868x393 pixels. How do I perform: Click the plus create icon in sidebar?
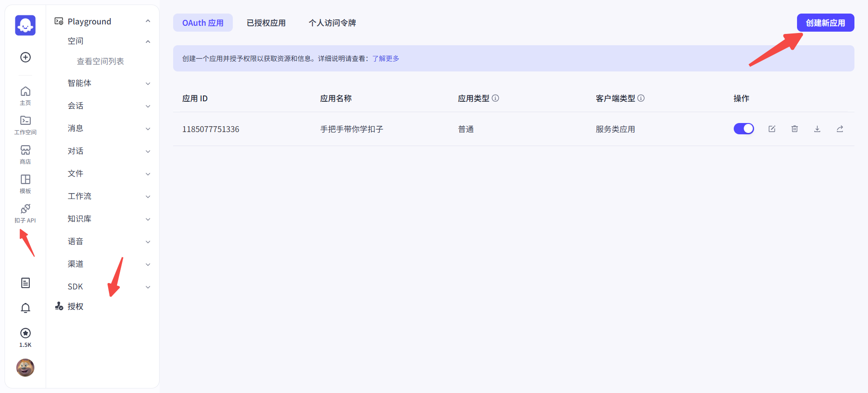(x=26, y=57)
